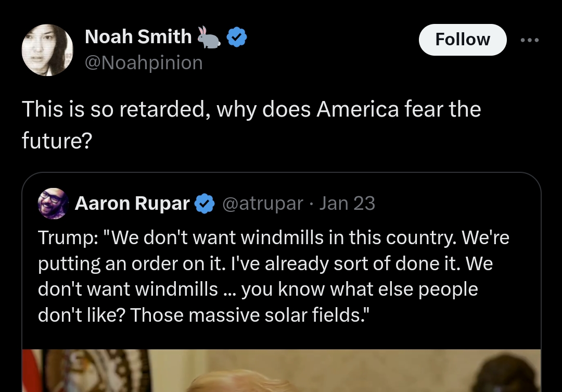The height and width of the screenshot is (392, 562).
Task: Click the line "why does America fear the"
Action: pos(349,109)
